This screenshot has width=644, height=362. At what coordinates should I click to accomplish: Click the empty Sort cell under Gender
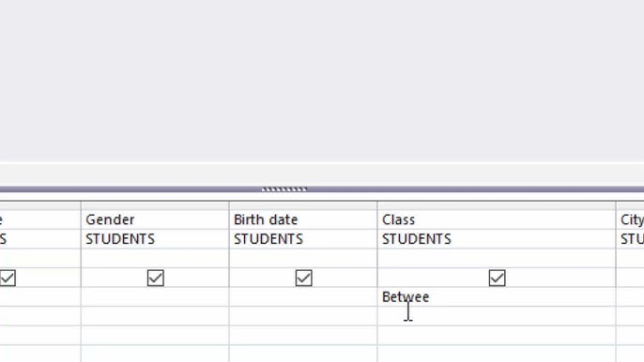(x=155, y=258)
